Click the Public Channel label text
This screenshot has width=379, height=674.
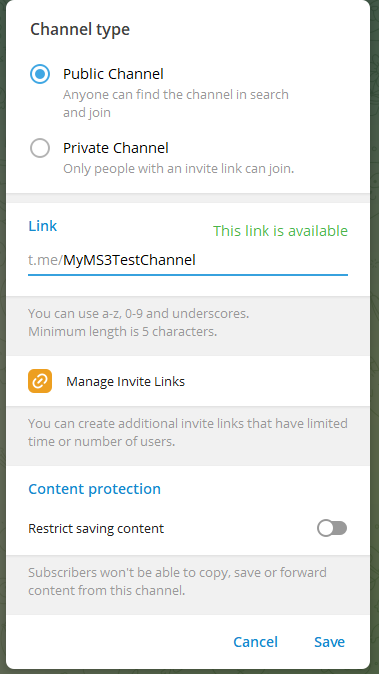click(x=113, y=74)
